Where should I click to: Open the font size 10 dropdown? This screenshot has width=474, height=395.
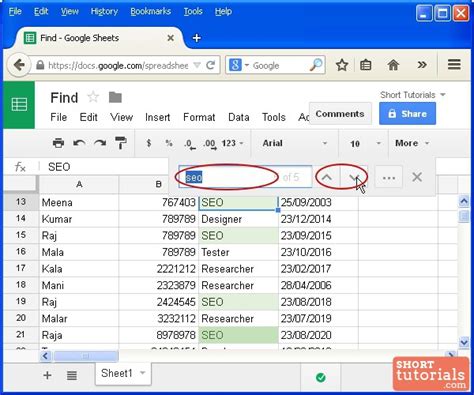coord(365,144)
